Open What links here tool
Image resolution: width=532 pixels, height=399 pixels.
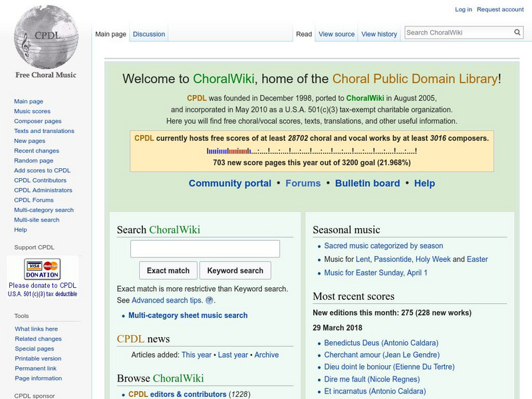(x=37, y=329)
